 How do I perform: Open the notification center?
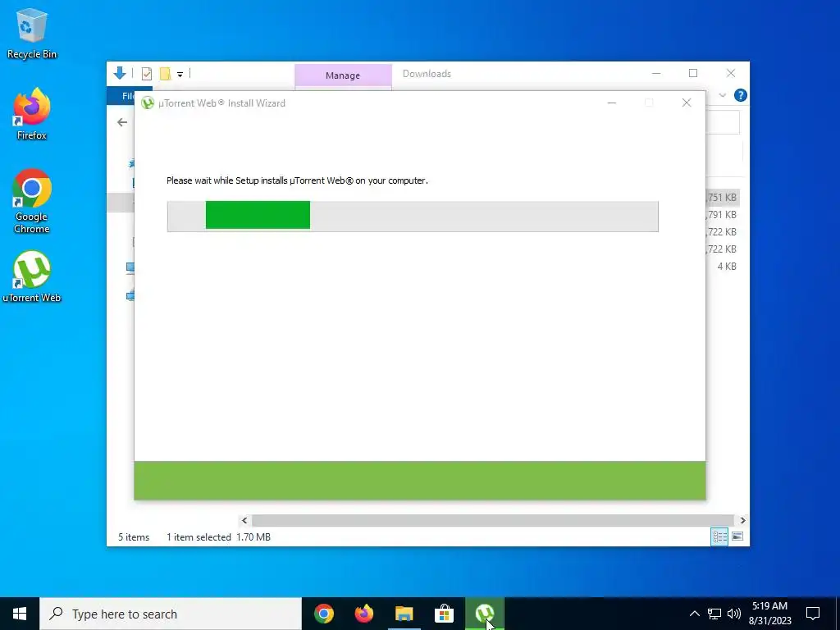point(813,614)
